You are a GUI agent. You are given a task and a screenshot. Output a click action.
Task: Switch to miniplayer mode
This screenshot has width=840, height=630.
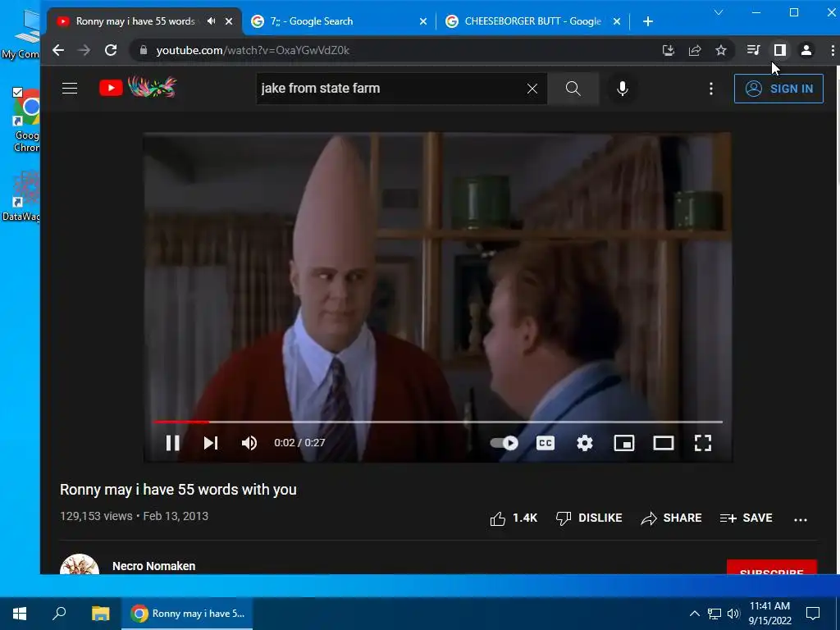click(x=624, y=443)
